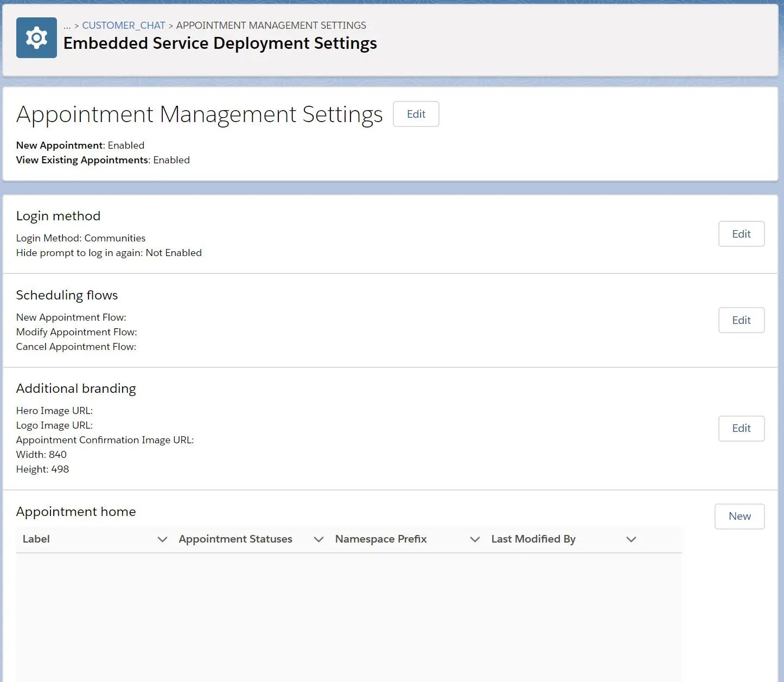Click 'Height: 498' value
Viewport: 784px width, 682px height.
(x=42, y=469)
